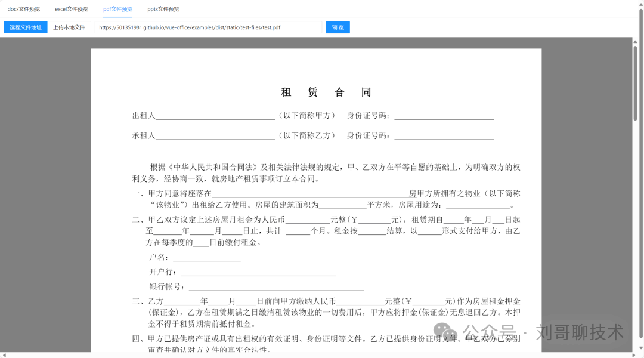Click the WeChat logo in the watermark
This screenshot has width=644, height=358.
[x=445, y=332]
